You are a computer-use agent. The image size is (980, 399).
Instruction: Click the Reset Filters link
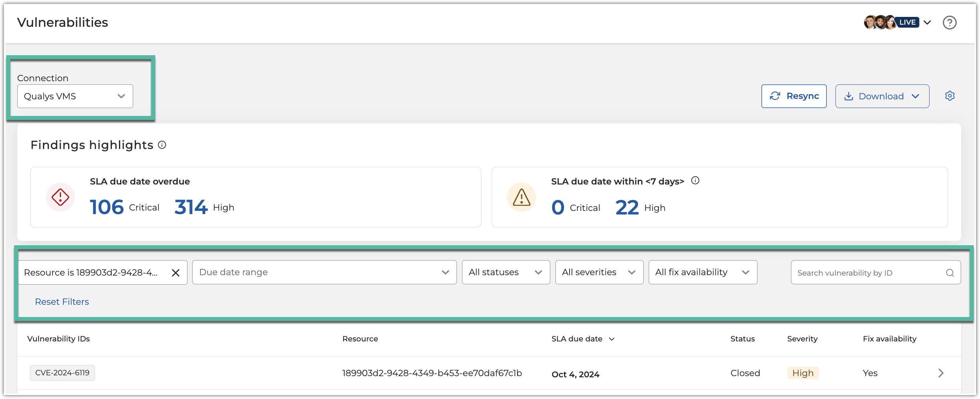pos(62,302)
